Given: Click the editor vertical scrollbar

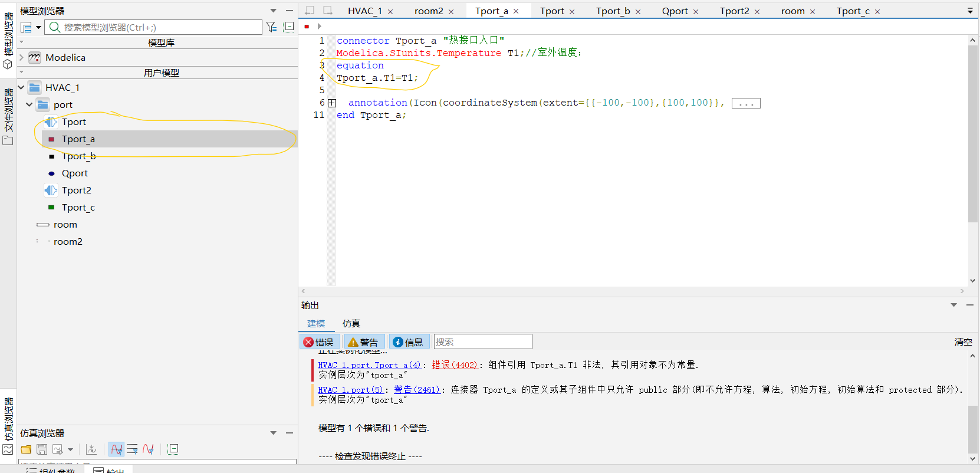Looking at the screenshot, I should click(x=973, y=134).
